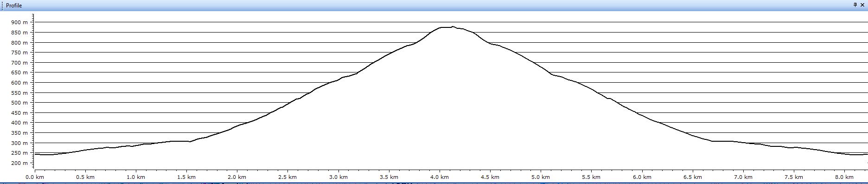Click the summit peak of the elevation profile
Viewport: 868px width, 184px height.
(453, 26)
